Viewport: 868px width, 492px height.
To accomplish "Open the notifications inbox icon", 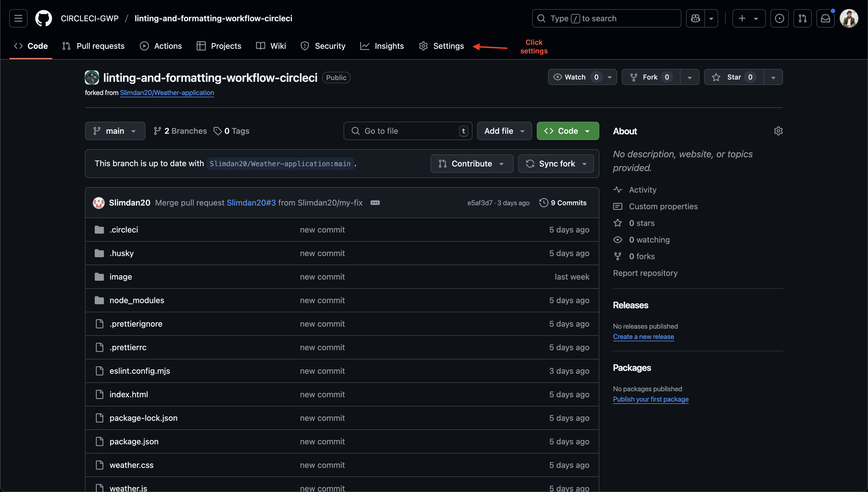I will pos(826,18).
